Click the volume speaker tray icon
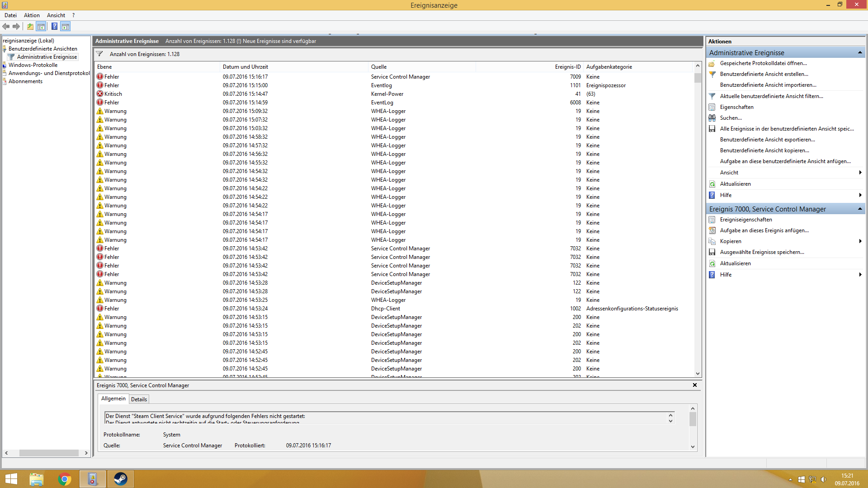Viewport: 868px width, 488px height. pos(823,479)
